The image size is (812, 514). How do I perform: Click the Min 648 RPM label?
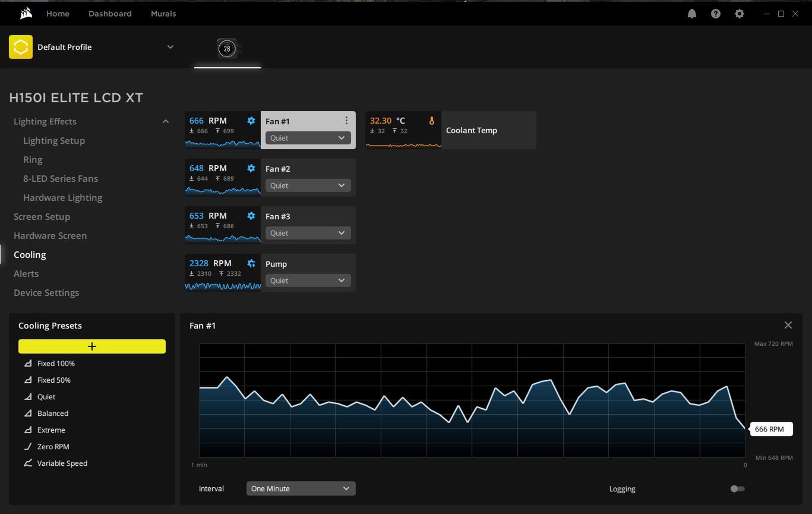click(774, 458)
